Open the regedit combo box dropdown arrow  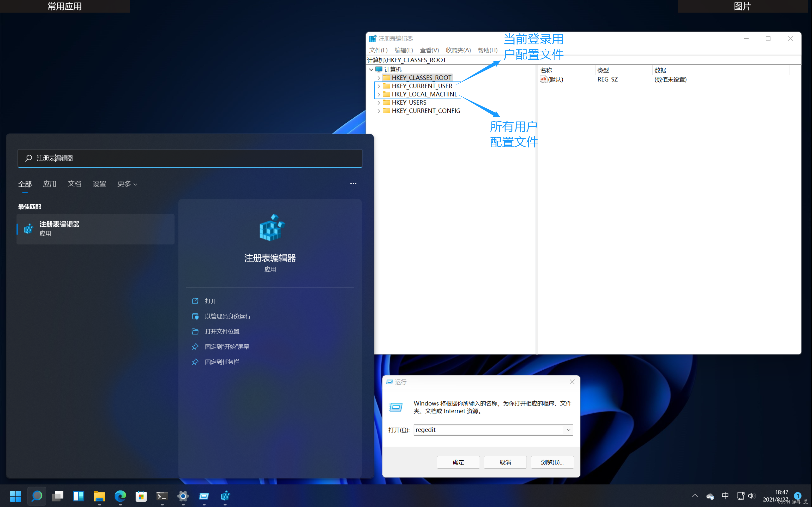tap(568, 430)
